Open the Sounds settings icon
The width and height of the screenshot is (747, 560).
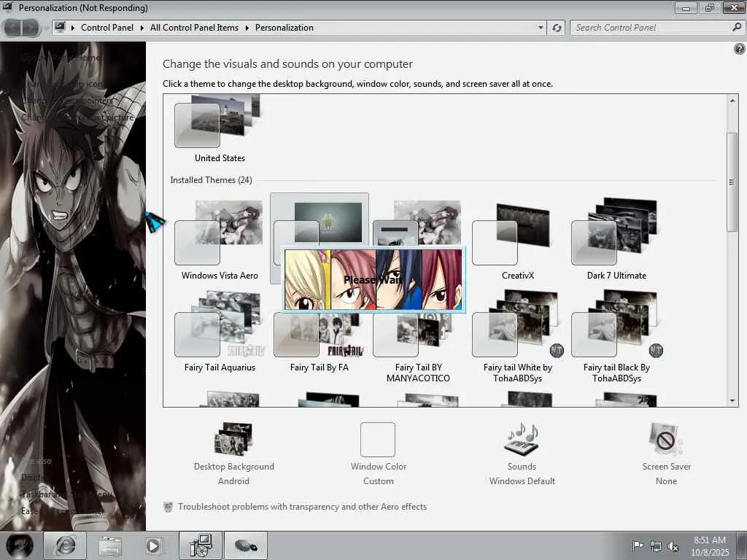coord(522,439)
